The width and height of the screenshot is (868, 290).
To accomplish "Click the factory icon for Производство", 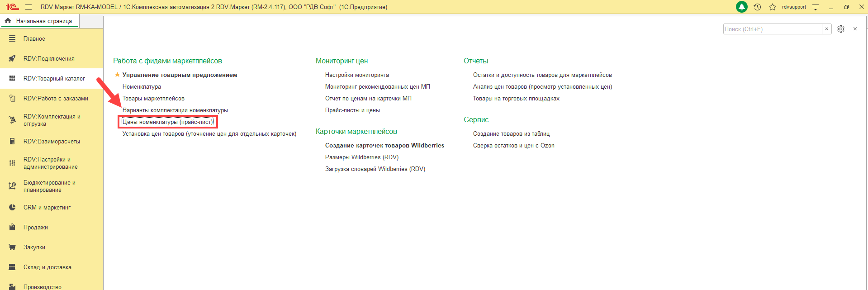I will pyautogui.click(x=12, y=287).
